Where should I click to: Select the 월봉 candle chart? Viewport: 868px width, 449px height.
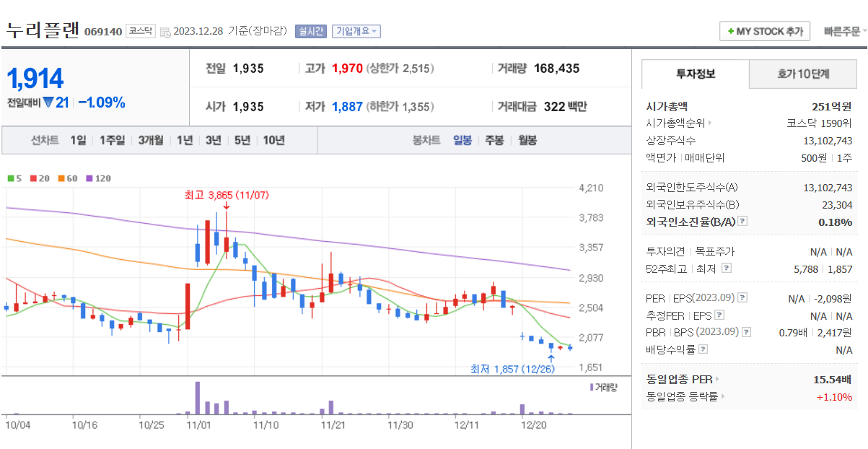527,140
